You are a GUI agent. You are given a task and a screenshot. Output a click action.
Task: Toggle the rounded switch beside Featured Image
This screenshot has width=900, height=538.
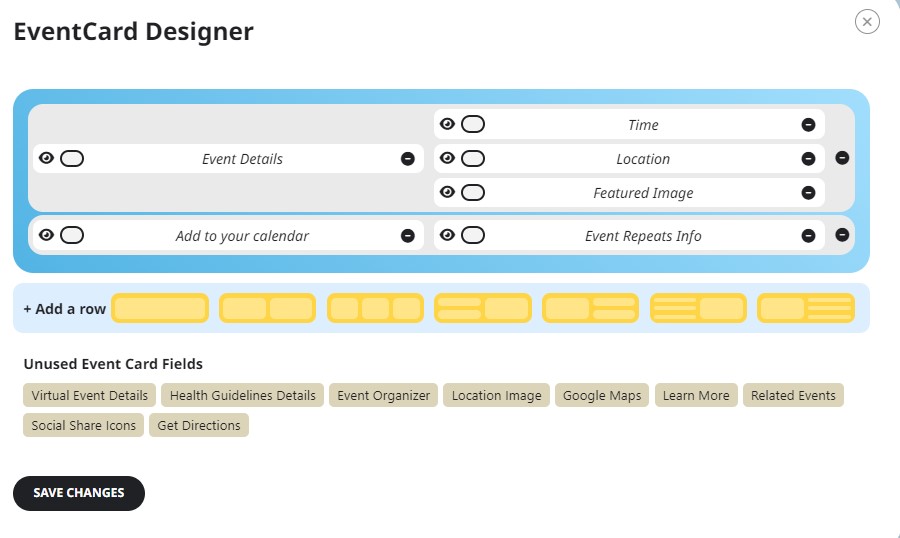point(473,192)
